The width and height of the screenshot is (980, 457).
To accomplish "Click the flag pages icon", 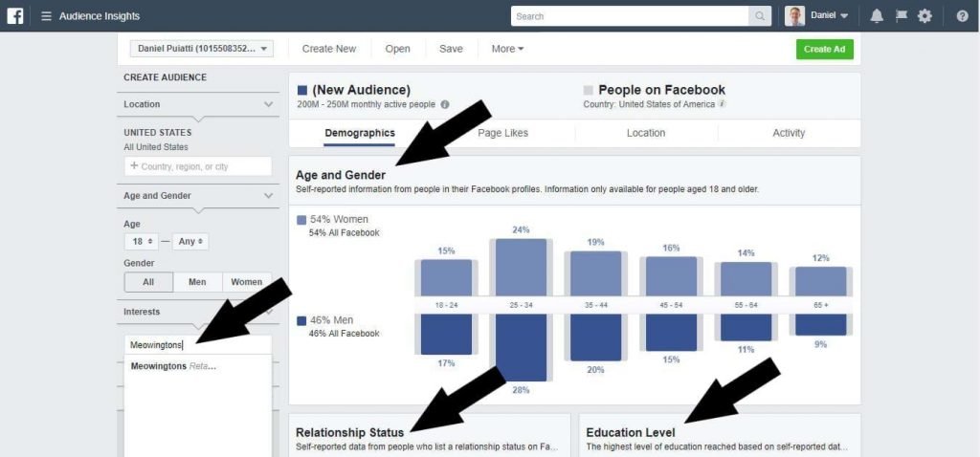I will click(902, 16).
